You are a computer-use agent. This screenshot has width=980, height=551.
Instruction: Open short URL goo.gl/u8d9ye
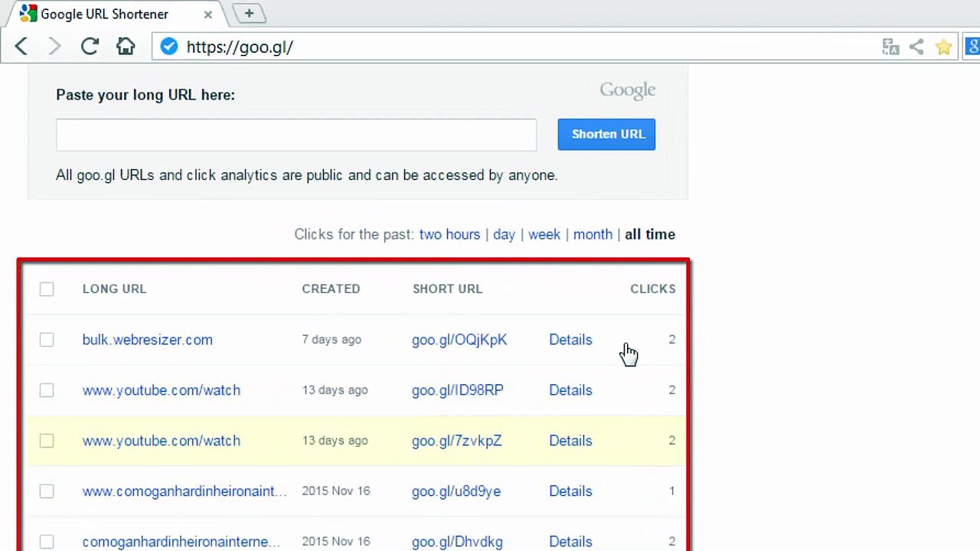click(456, 491)
